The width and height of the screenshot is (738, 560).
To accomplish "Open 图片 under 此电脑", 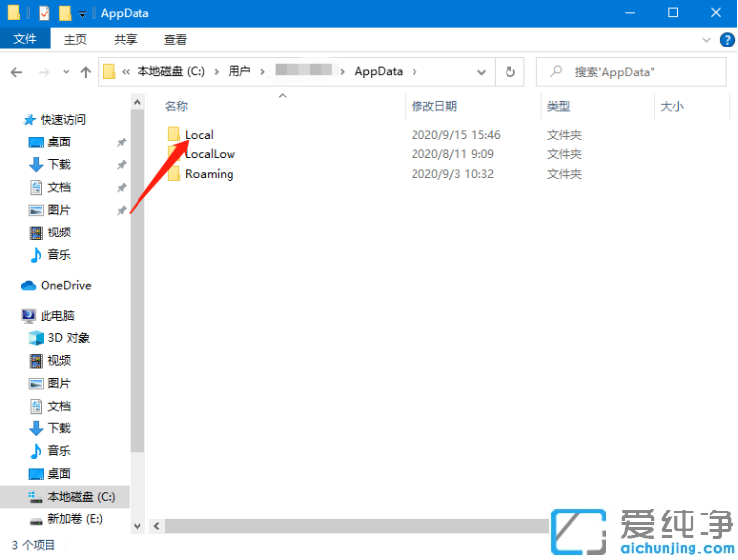I will [59, 384].
